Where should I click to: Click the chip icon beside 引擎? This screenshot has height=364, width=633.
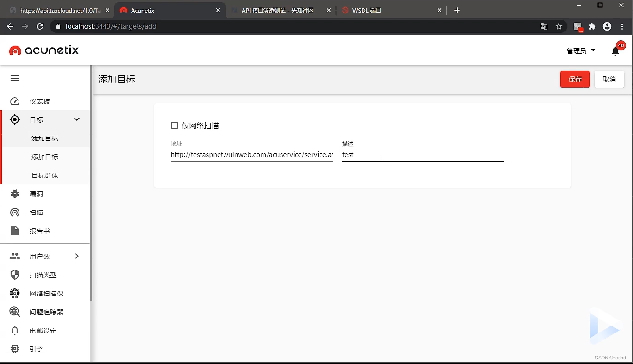(15, 349)
